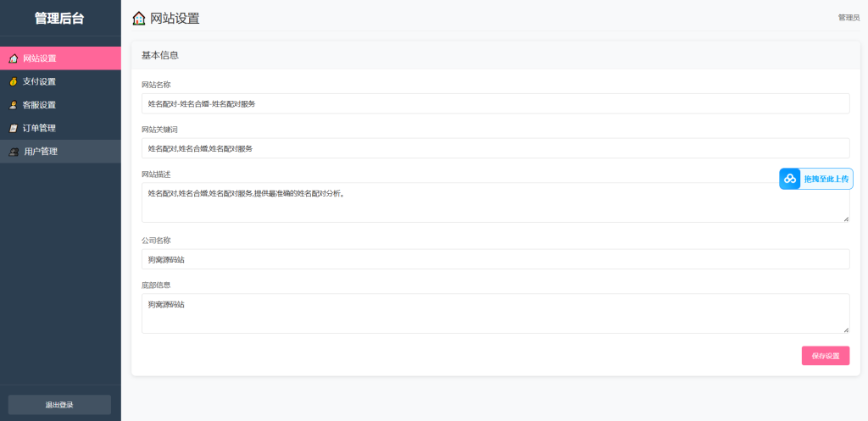
Task: Click the user icon for 用户管理
Action: click(14, 152)
